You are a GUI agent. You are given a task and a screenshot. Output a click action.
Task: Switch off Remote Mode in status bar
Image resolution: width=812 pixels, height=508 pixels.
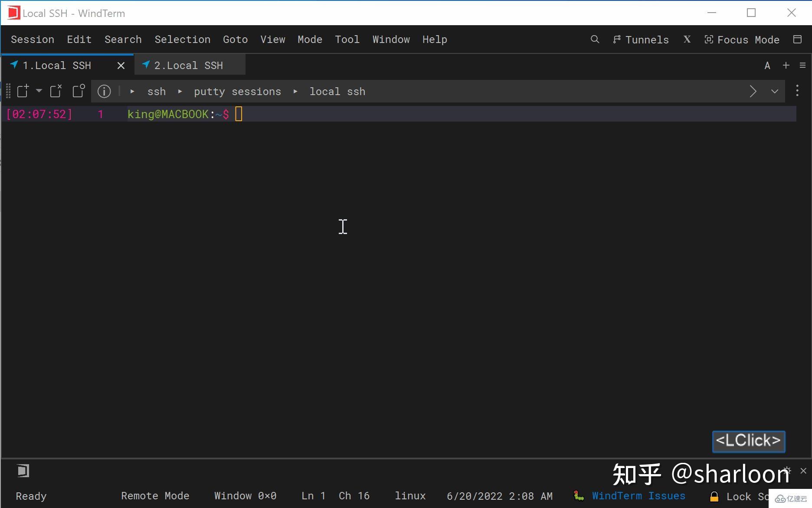tap(155, 496)
